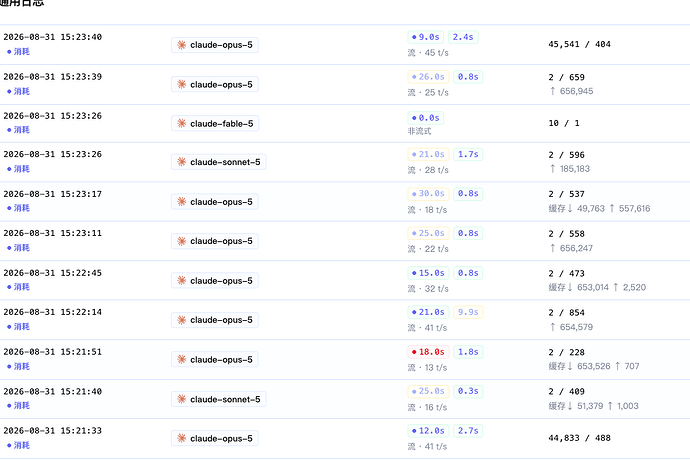Screen dimensions: 690x460
Task: Click token count 10 / 1
Action: pos(564,123)
